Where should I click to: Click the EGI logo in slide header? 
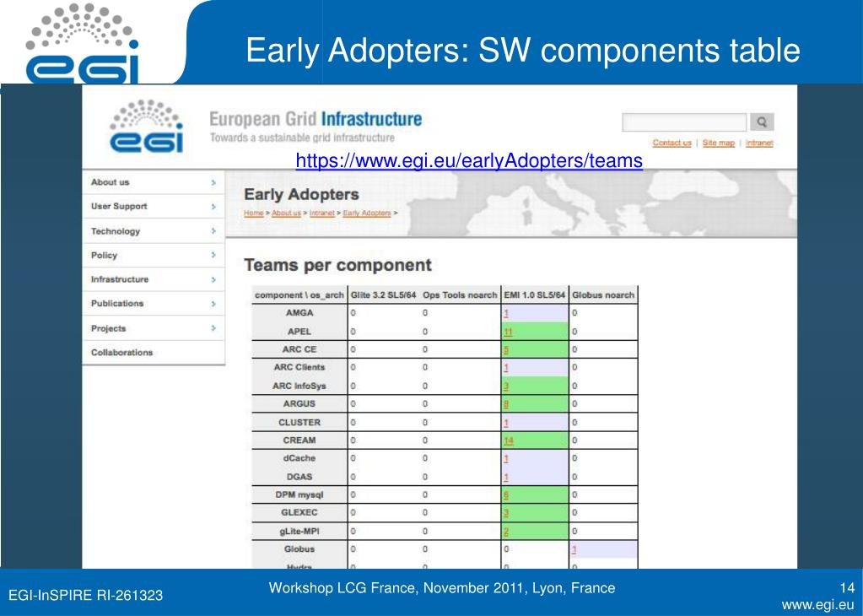(82, 43)
